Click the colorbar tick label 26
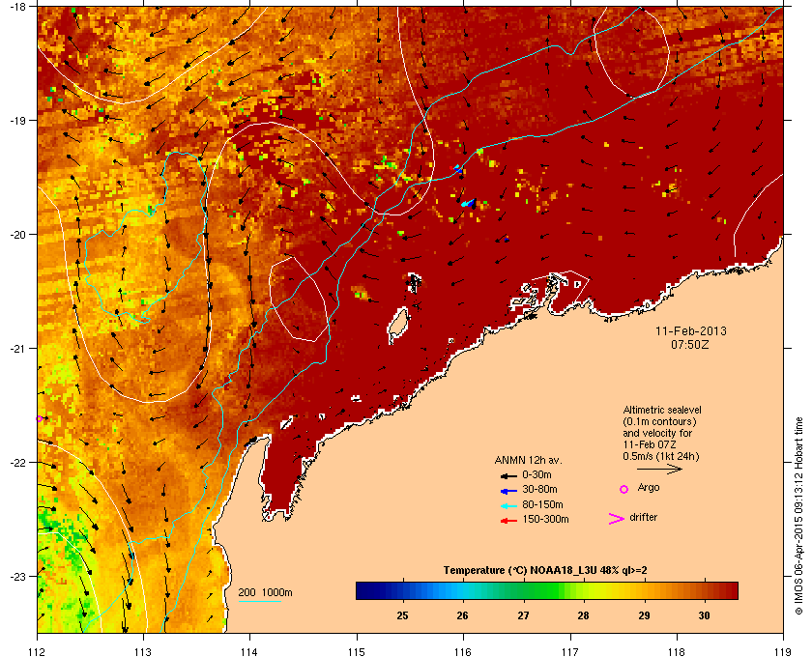This screenshot has height=657, width=812. click(x=462, y=615)
